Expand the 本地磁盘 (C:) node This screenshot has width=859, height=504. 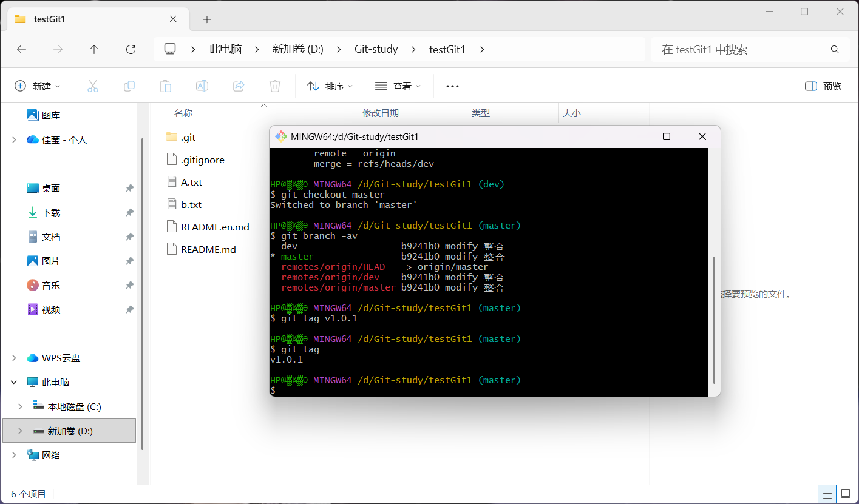20,406
